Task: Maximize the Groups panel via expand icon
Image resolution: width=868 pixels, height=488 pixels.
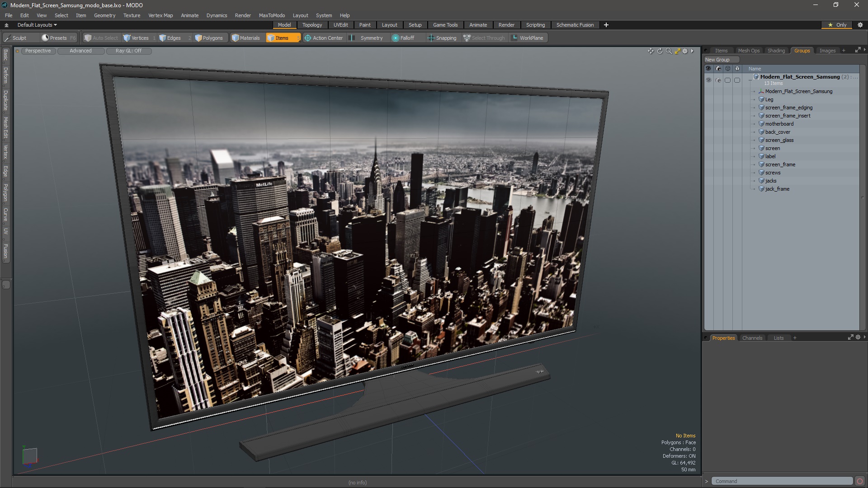Action: (x=858, y=50)
